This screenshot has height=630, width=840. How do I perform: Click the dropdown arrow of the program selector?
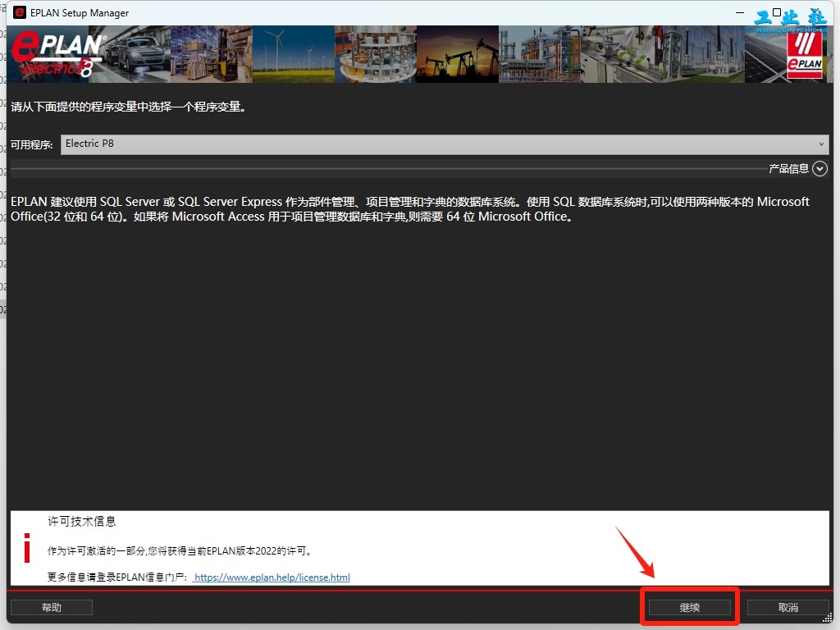[821, 144]
